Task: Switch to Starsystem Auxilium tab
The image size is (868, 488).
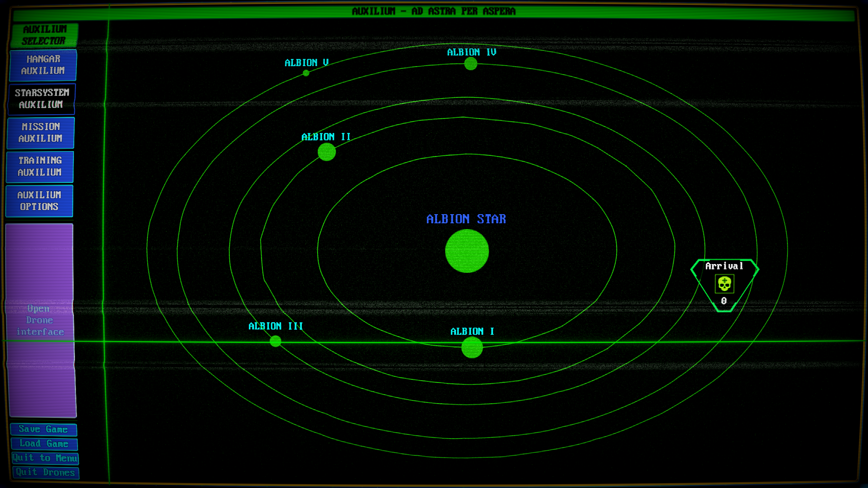Action: [41, 99]
